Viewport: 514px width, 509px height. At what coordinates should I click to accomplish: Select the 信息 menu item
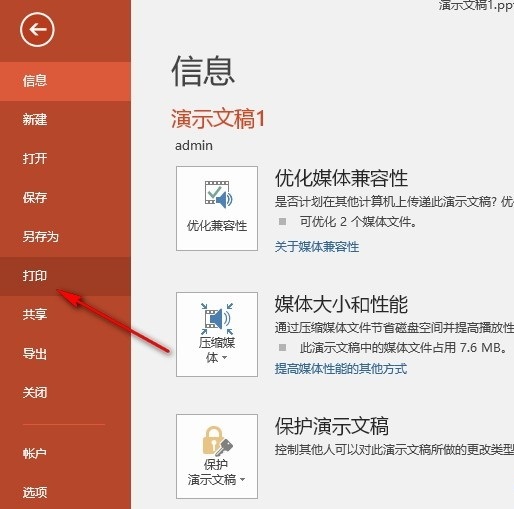(65, 81)
